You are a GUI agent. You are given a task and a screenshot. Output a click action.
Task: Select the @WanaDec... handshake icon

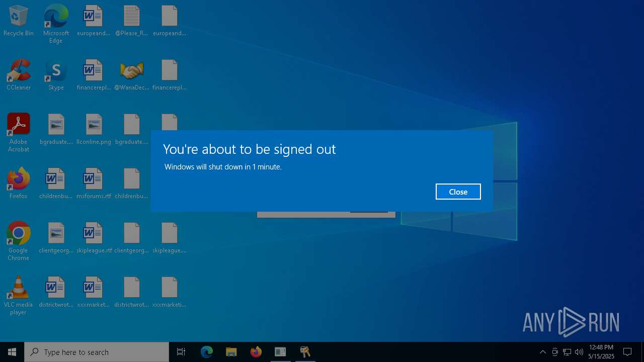[131, 75]
